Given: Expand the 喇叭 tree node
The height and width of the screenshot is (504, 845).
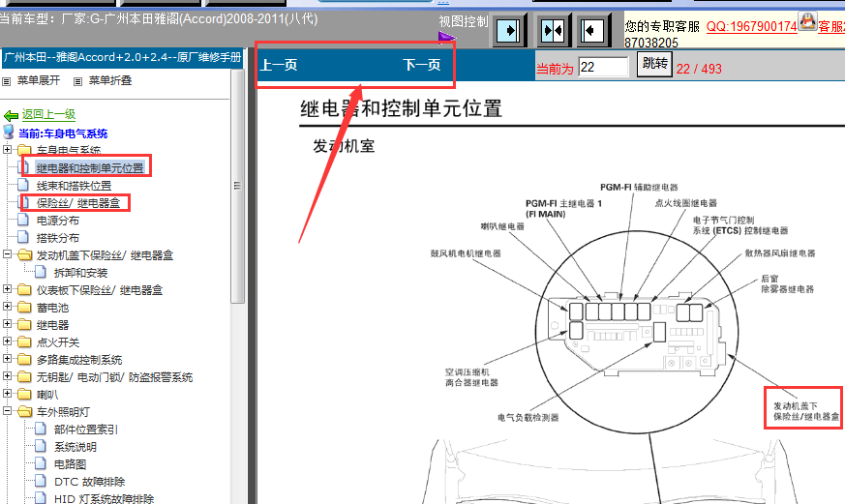Looking at the screenshot, I should [7, 394].
